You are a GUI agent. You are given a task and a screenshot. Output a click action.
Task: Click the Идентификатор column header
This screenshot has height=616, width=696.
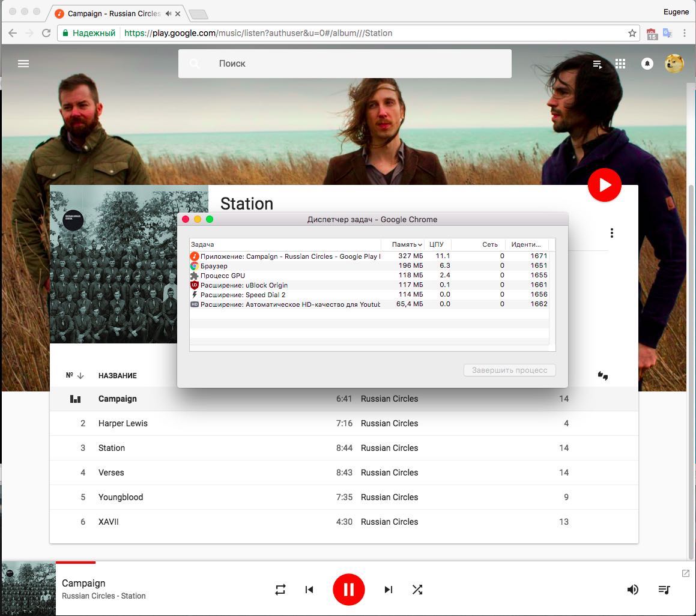[x=527, y=244]
